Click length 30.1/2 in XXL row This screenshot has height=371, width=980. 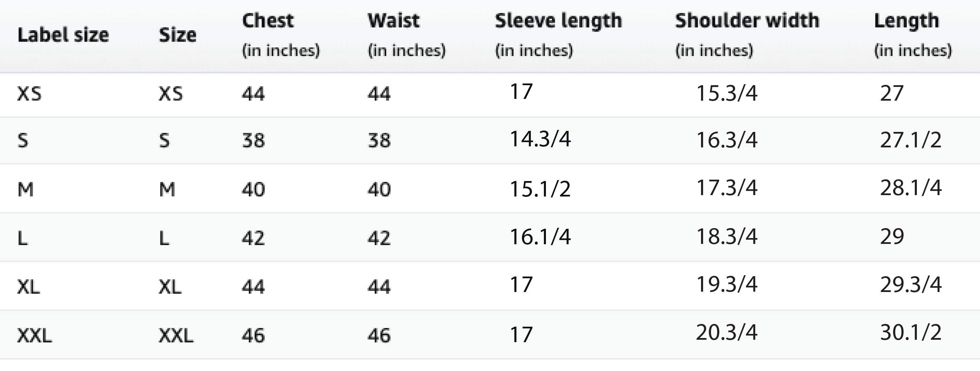(911, 333)
